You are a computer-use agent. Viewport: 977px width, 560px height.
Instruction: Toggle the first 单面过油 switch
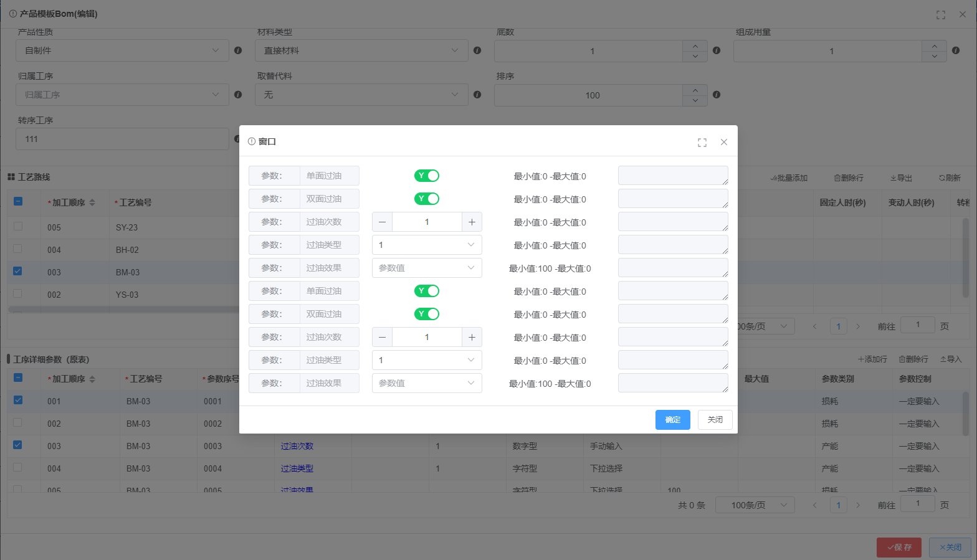pos(427,176)
